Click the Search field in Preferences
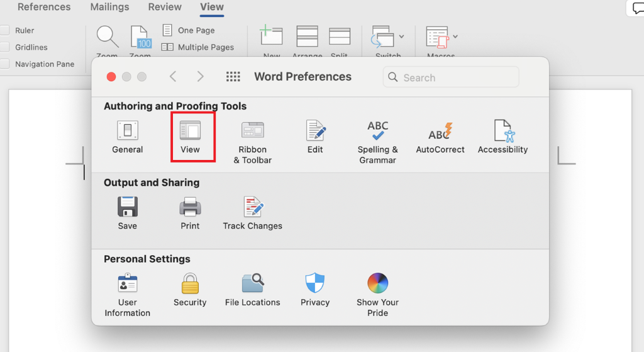The image size is (644, 352). tap(450, 77)
